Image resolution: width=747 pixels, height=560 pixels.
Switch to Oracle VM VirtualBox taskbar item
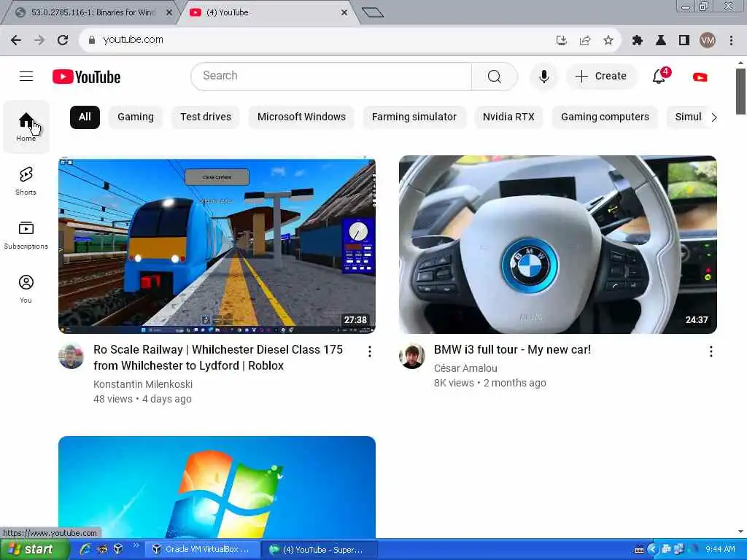coord(203,550)
